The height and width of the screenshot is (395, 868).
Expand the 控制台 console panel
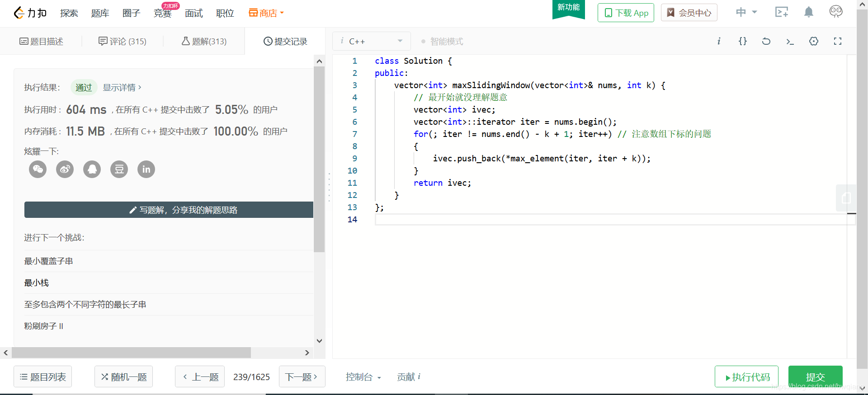tap(363, 377)
